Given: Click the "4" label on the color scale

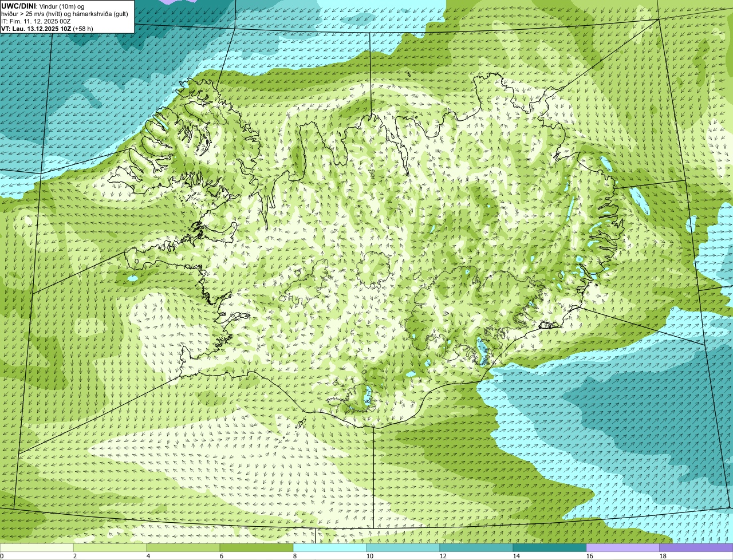Looking at the screenshot, I should 148,556.
